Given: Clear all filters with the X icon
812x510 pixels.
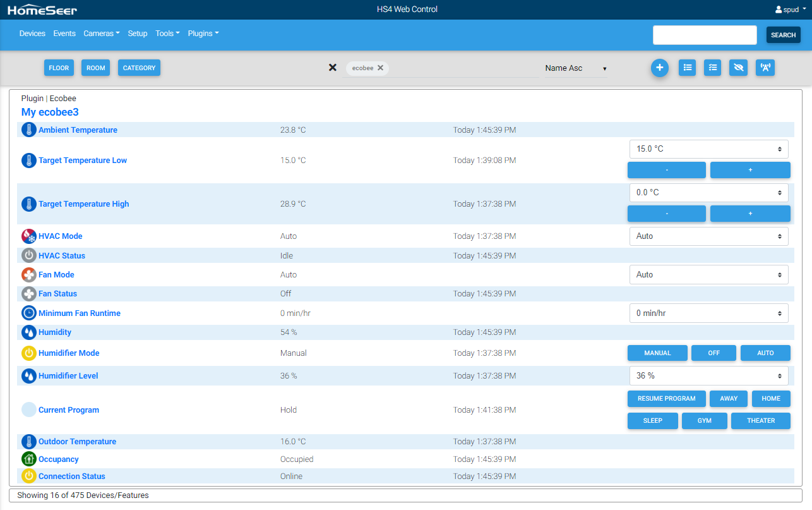Looking at the screenshot, I should [x=333, y=68].
